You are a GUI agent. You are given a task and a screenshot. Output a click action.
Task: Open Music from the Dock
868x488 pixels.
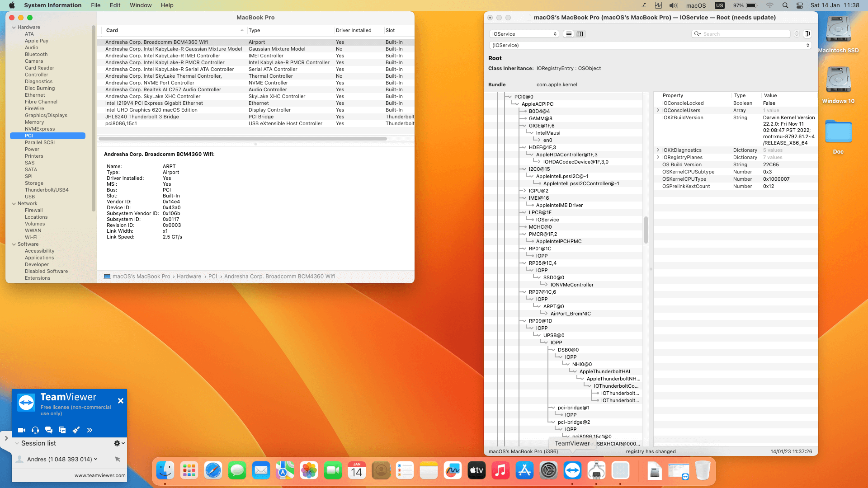[x=500, y=471]
